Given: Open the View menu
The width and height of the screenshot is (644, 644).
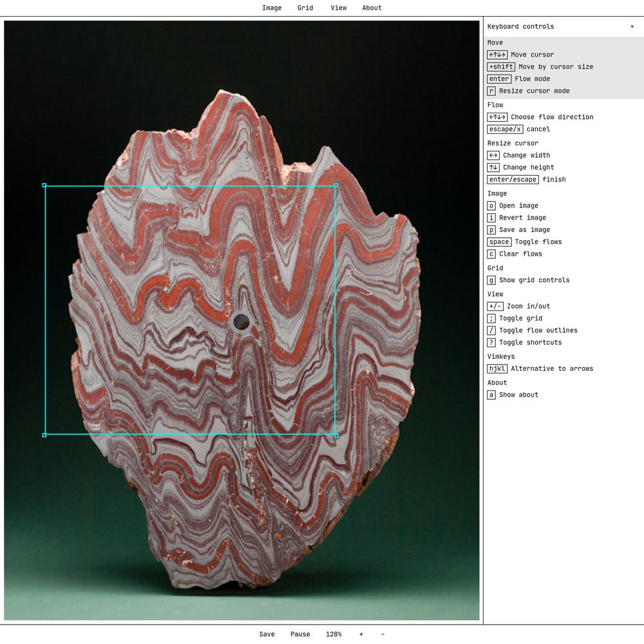Looking at the screenshot, I should [x=339, y=8].
